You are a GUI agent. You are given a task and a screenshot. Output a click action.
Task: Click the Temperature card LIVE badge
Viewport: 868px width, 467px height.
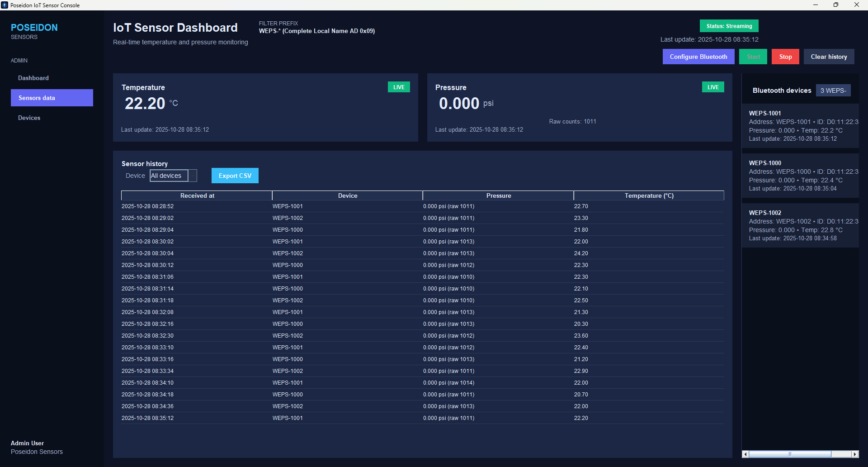pos(399,87)
